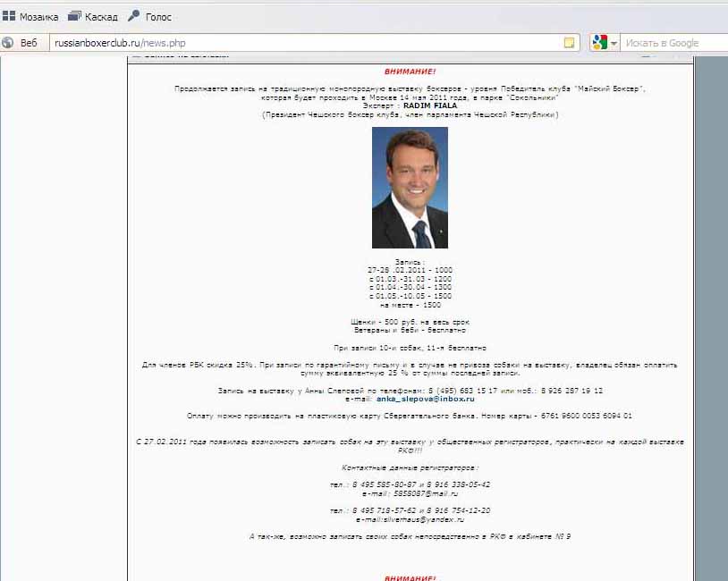The image size is (728, 581).
Task: Click the Веб label beside address bar
Action: [29, 43]
